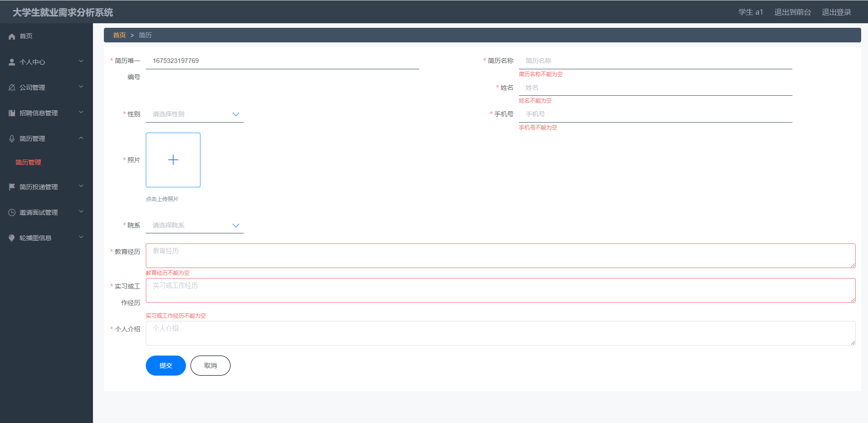Expand the 公司管理 chevron
The image size is (868, 423).
click(81, 87)
